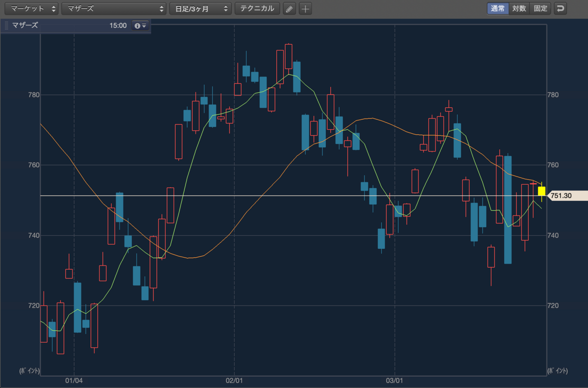Screen dimensions: 588x388
Task: Open the マザーズ index selector dropdown
Action: [114, 8]
